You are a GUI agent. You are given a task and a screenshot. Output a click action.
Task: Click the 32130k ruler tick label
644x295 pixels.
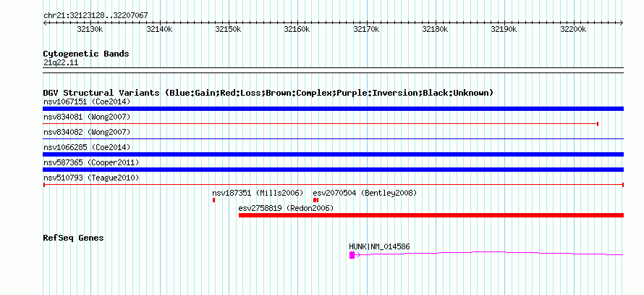point(90,30)
